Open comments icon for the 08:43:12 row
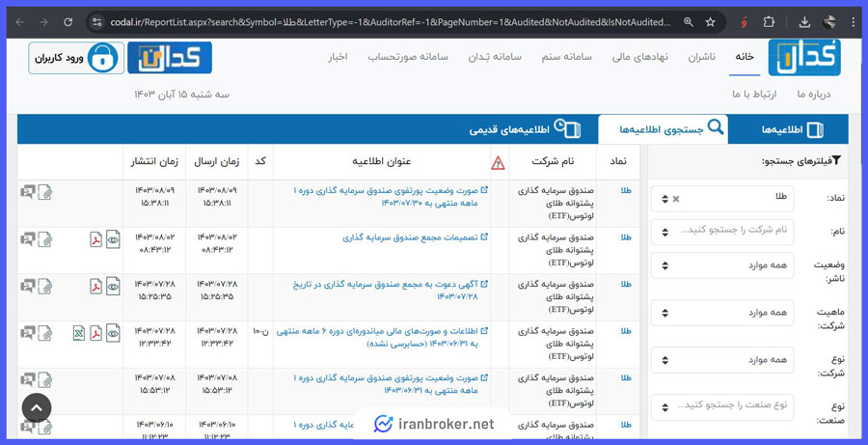Image resolution: width=868 pixels, height=445 pixels. [x=28, y=239]
